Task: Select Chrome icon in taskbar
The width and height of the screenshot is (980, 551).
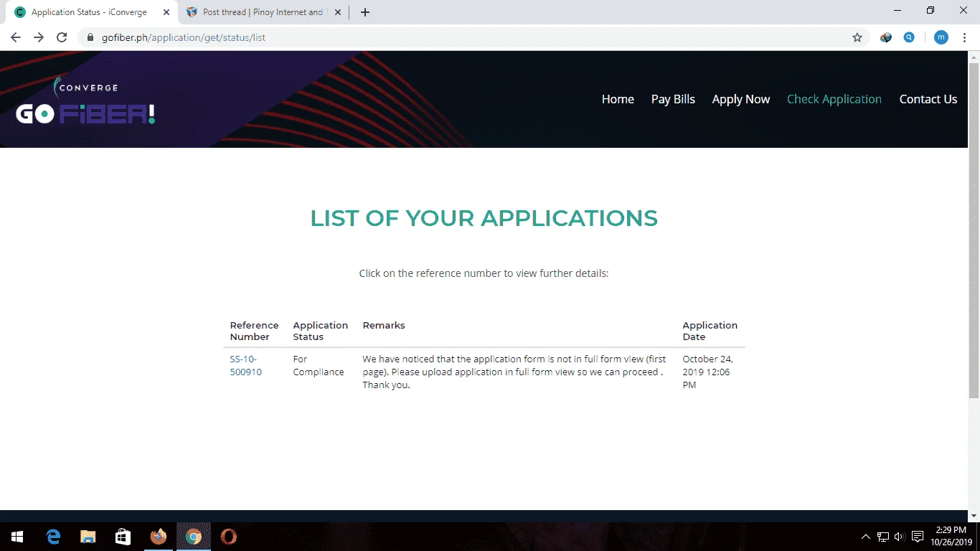Action: pyautogui.click(x=193, y=537)
